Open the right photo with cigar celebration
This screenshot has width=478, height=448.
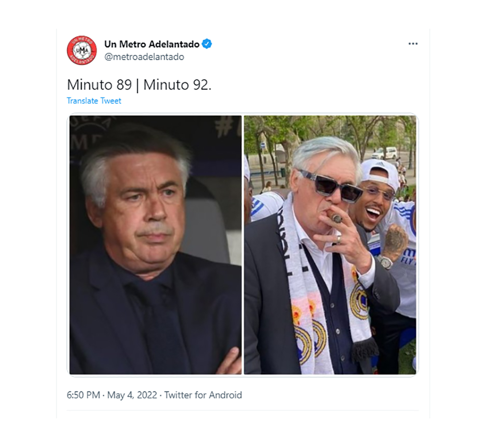[330, 245]
